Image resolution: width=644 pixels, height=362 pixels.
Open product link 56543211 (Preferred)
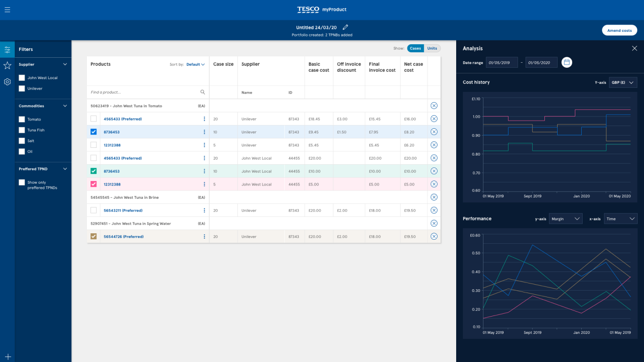pyautogui.click(x=124, y=211)
